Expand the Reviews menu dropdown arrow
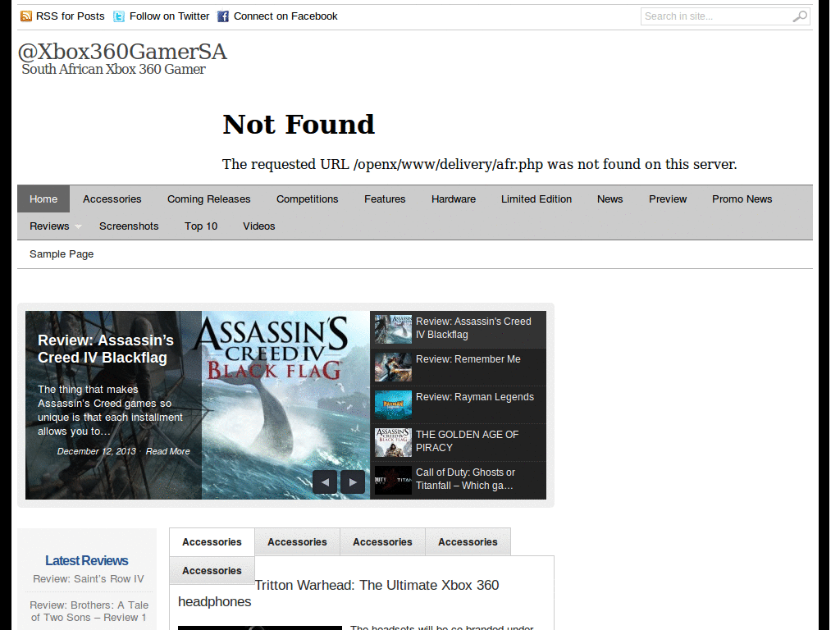 point(78,226)
